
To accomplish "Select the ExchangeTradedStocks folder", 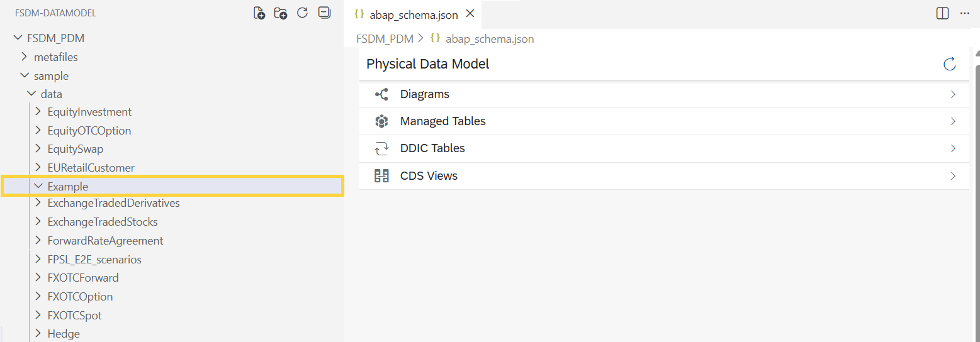I will 103,222.
